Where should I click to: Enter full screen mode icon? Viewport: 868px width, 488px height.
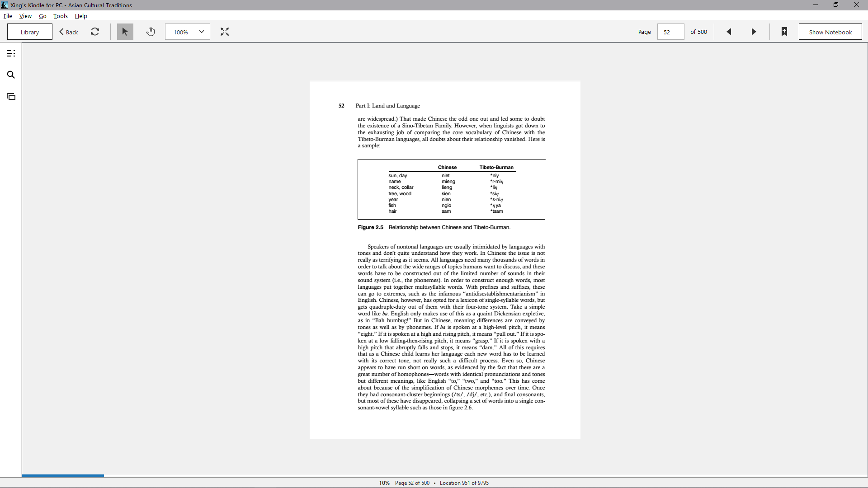(x=225, y=32)
